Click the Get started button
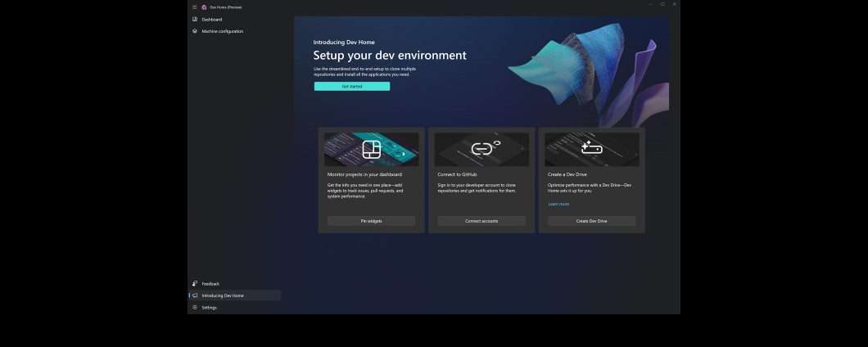 point(352,86)
